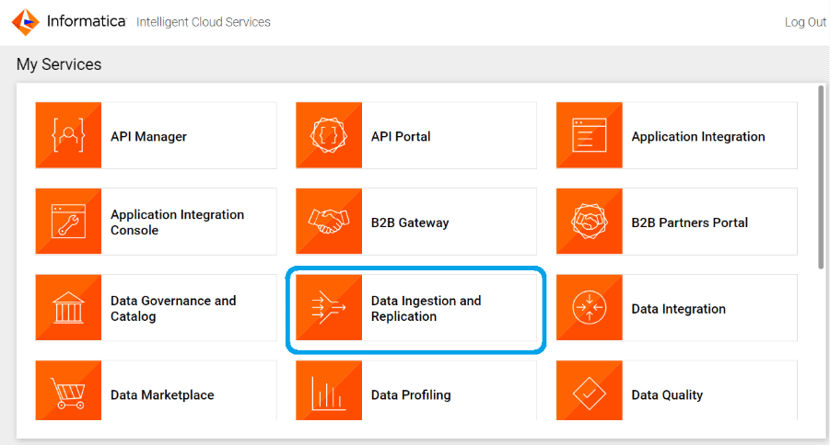Click the My Services panel scrollbar
This screenshot has height=445, width=830.
(x=820, y=177)
